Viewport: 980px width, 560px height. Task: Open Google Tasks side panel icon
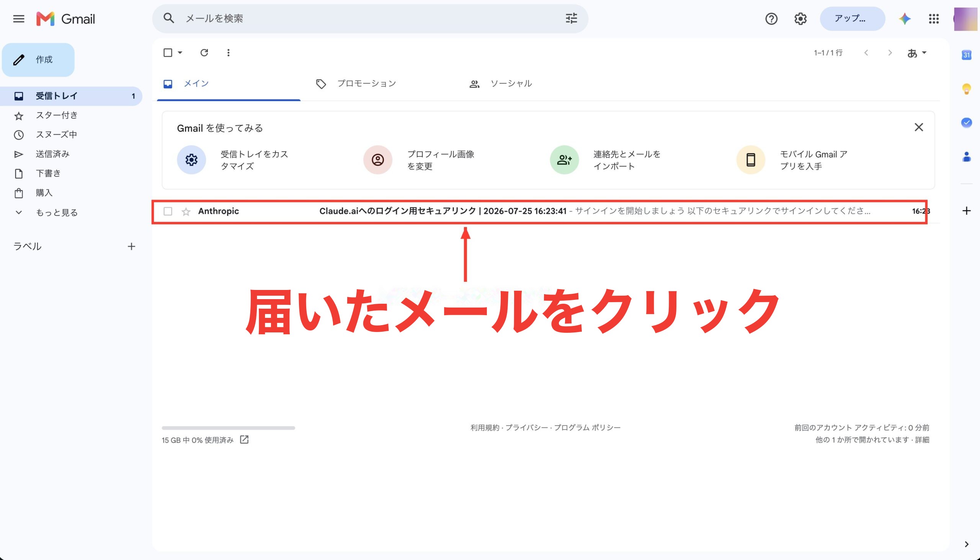pyautogui.click(x=967, y=123)
